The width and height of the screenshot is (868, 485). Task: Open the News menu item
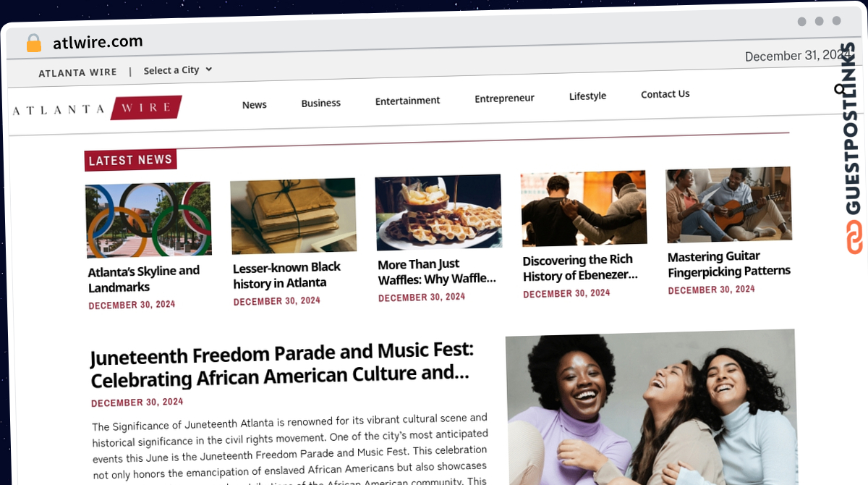254,105
